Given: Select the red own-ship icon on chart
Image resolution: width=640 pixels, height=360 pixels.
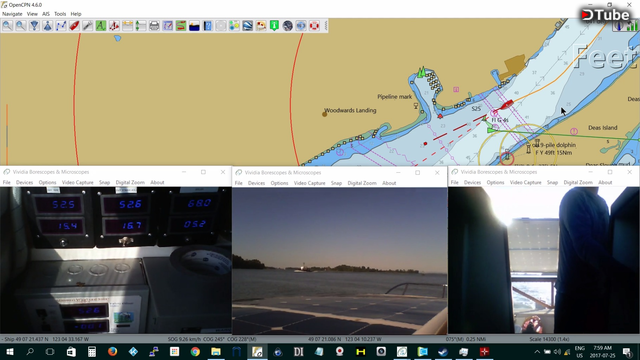Looking at the screenshot, I should [507, 105].
